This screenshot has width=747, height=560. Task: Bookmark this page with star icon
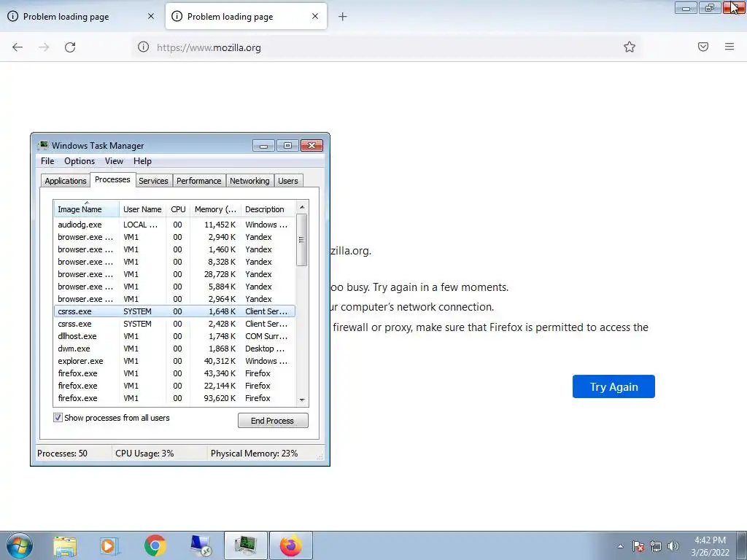point(630,47)
